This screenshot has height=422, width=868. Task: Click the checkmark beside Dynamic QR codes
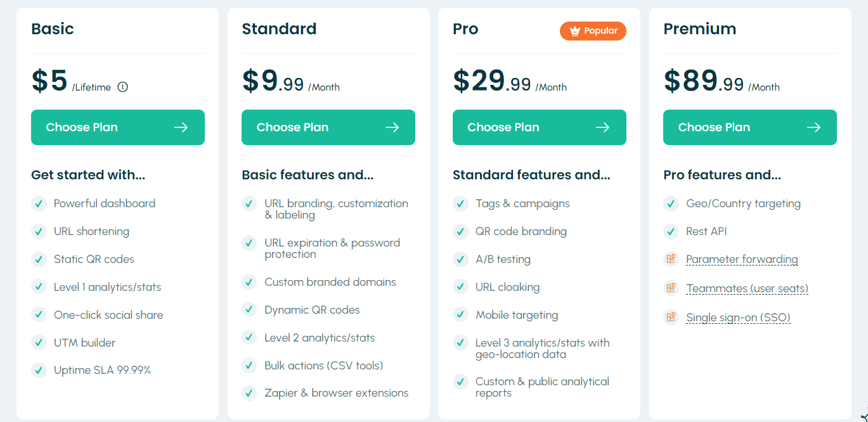[249, 310]
